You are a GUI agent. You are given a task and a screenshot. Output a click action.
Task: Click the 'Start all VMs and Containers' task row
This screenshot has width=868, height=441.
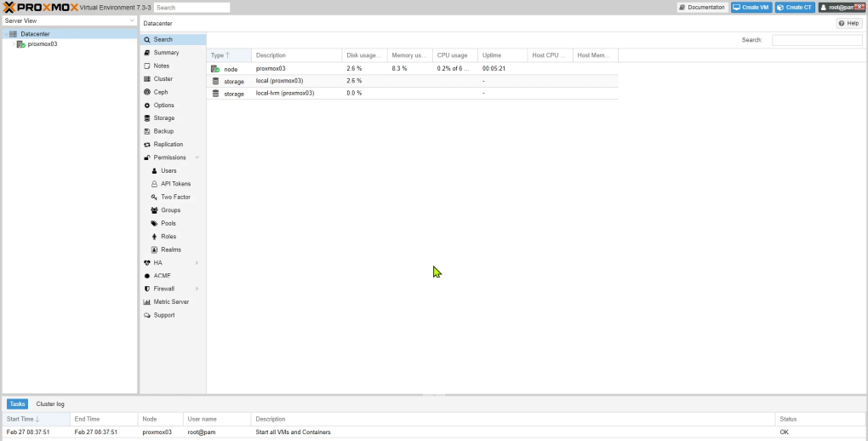[434, 432]
